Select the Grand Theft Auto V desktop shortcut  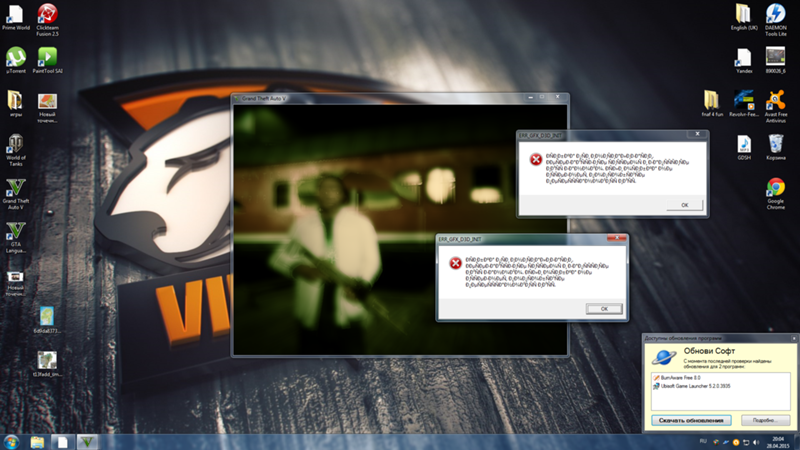point(15,194)
